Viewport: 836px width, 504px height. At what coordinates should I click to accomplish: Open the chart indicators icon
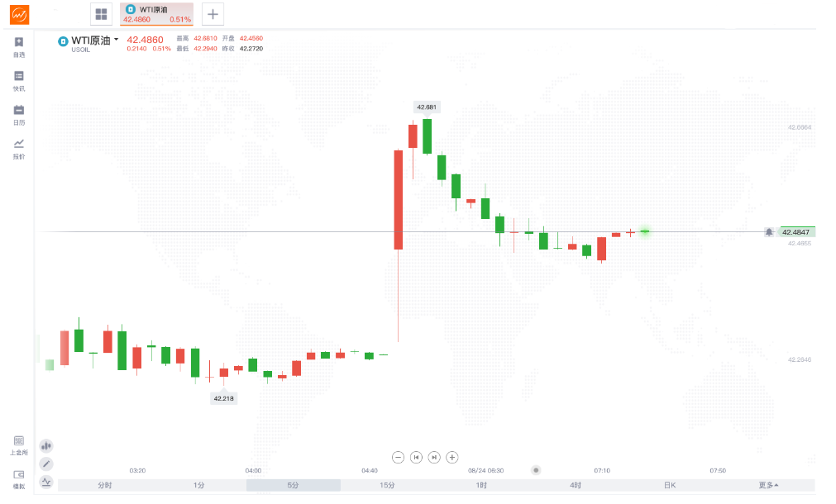46,482
